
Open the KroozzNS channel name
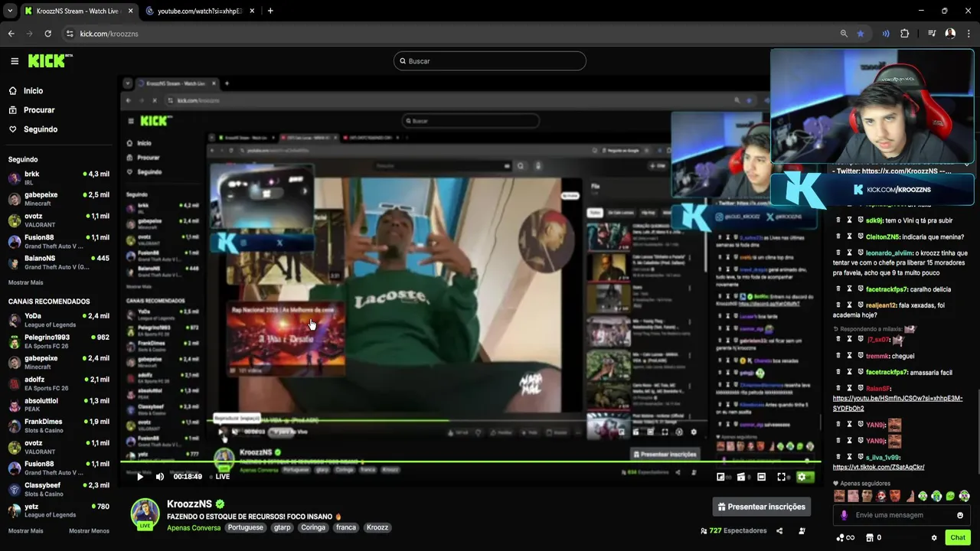click(189, 504)
